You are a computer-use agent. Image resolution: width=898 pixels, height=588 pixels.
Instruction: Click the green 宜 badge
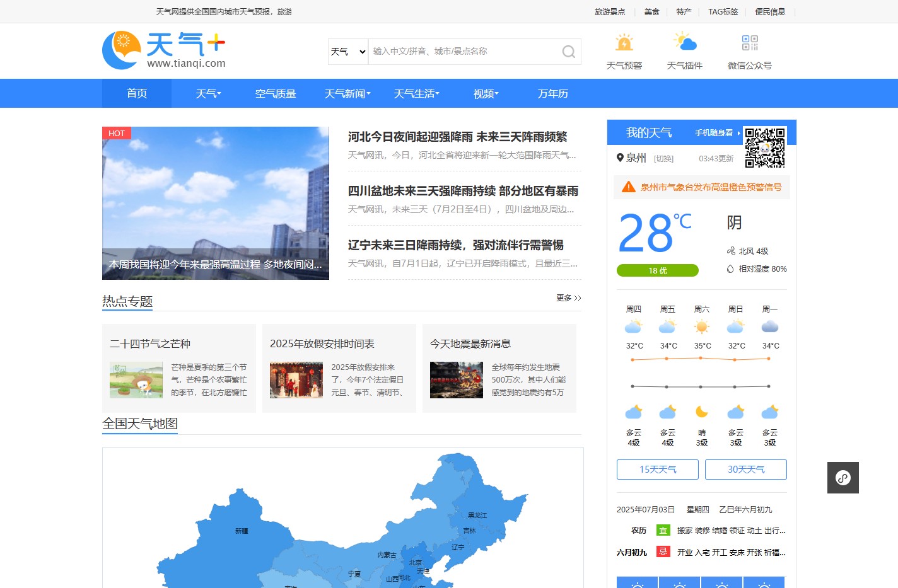point(663,531)
